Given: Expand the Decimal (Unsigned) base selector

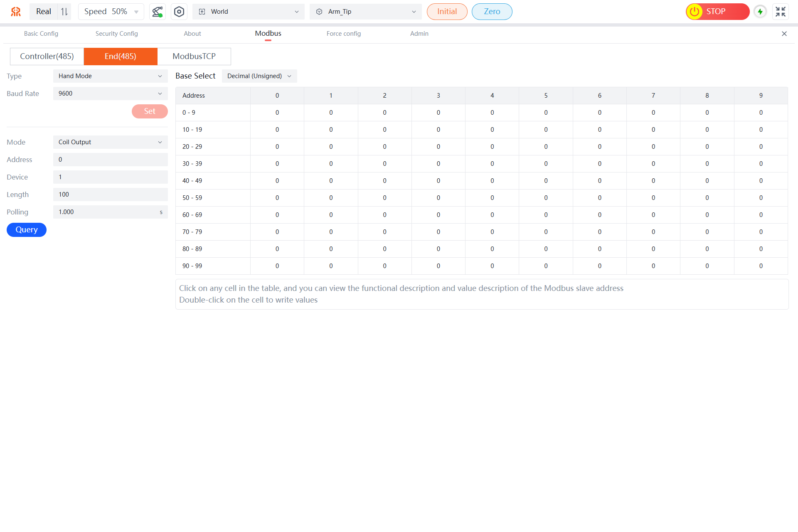Looking at the screenshot, I should 259,76.
